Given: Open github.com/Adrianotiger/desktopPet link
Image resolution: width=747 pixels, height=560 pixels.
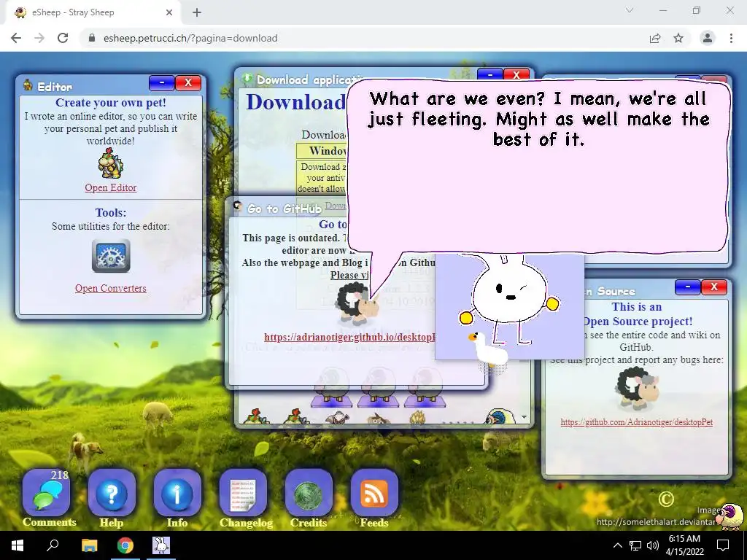Looking at the screenshot, I should pos(636,422).
